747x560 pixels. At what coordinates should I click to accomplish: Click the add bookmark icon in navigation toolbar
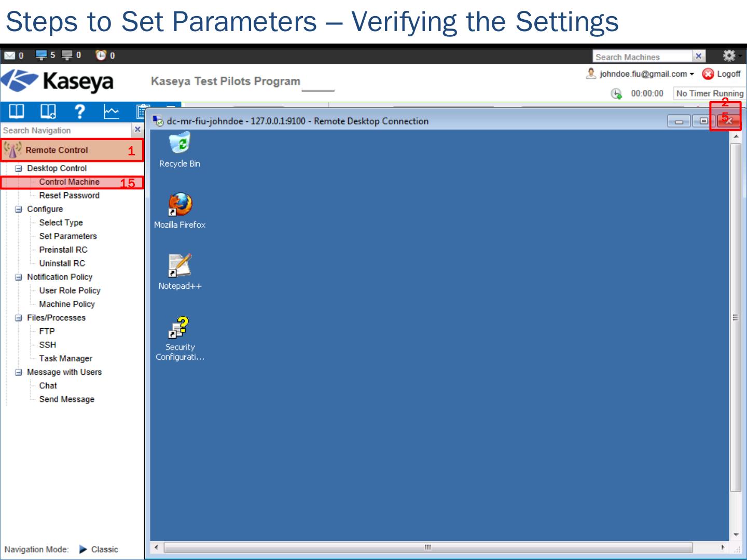[48, 111]
